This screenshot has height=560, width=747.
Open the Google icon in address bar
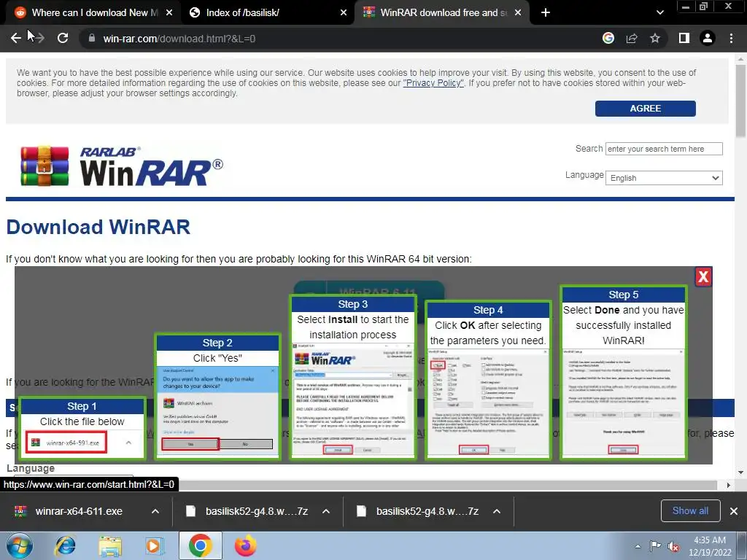608,38
